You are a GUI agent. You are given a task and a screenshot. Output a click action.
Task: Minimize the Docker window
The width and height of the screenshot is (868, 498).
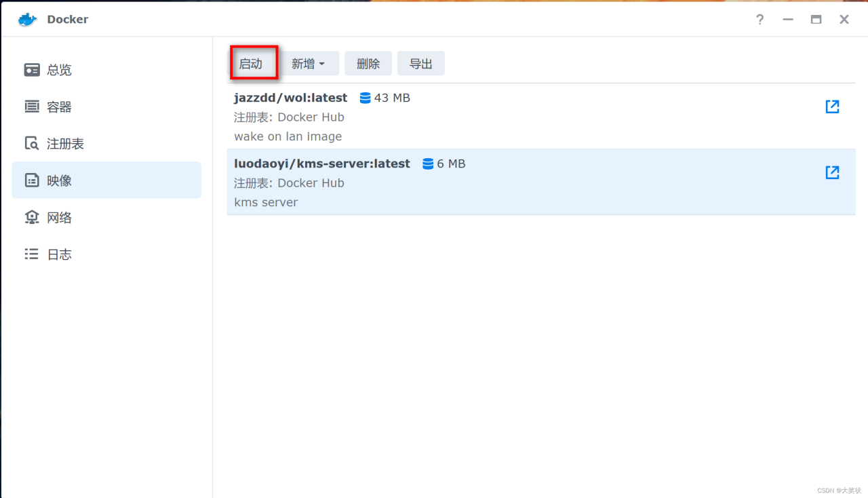[x=788, y=20]
